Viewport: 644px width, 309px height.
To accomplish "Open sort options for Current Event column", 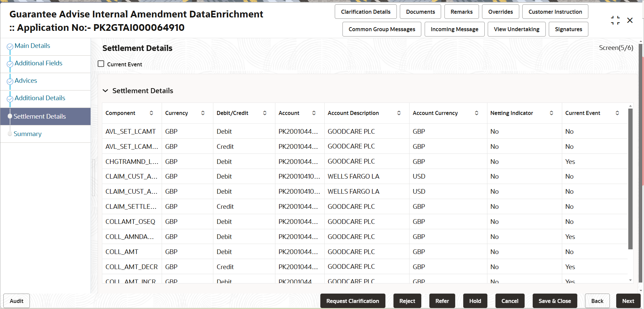I will click(x=618, y=113).
